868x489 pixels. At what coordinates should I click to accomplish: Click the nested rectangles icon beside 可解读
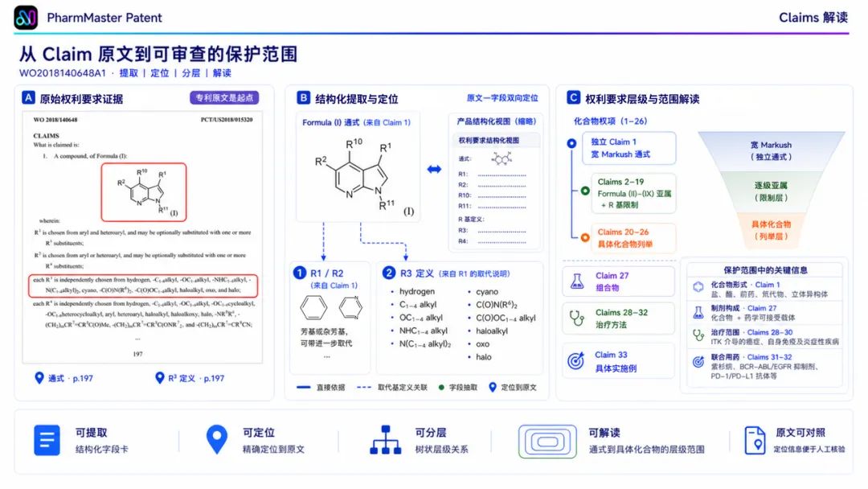coord(547,442)
